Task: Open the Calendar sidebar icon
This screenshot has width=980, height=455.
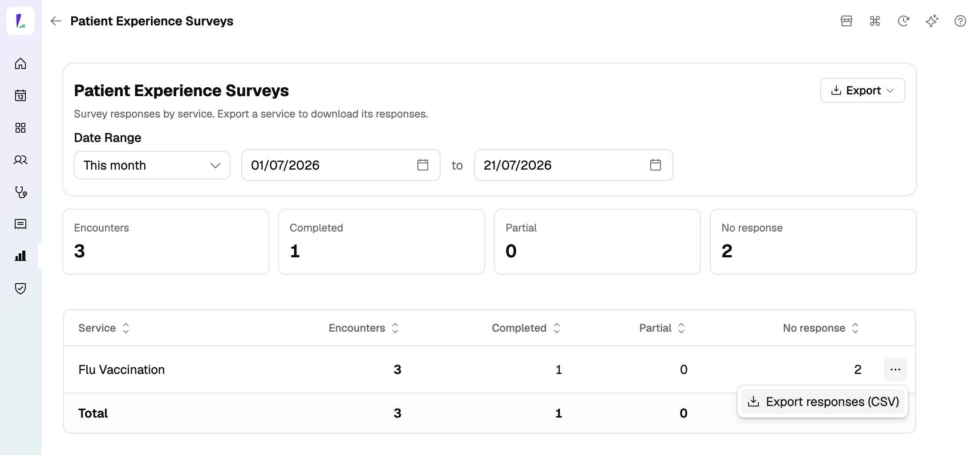Action: (x=20, y=95)
